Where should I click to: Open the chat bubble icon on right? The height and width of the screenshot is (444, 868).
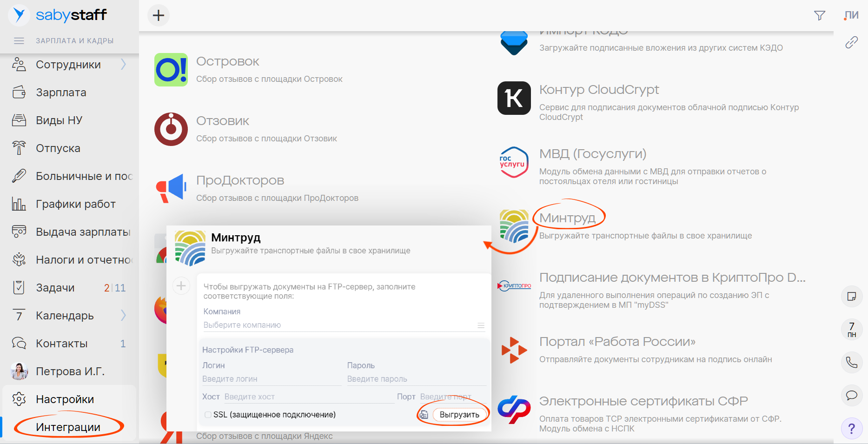(851, 395)
